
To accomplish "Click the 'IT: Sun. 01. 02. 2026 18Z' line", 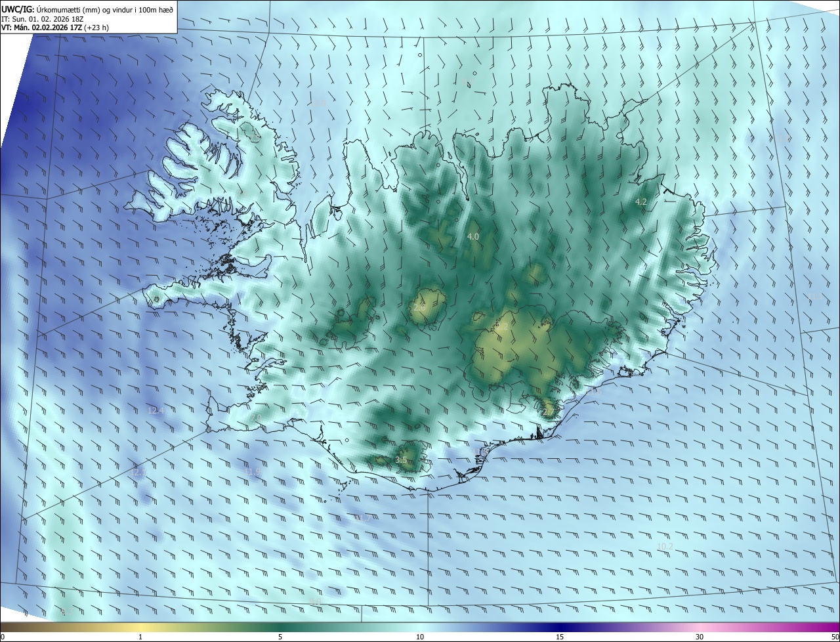I will [42, 18].
